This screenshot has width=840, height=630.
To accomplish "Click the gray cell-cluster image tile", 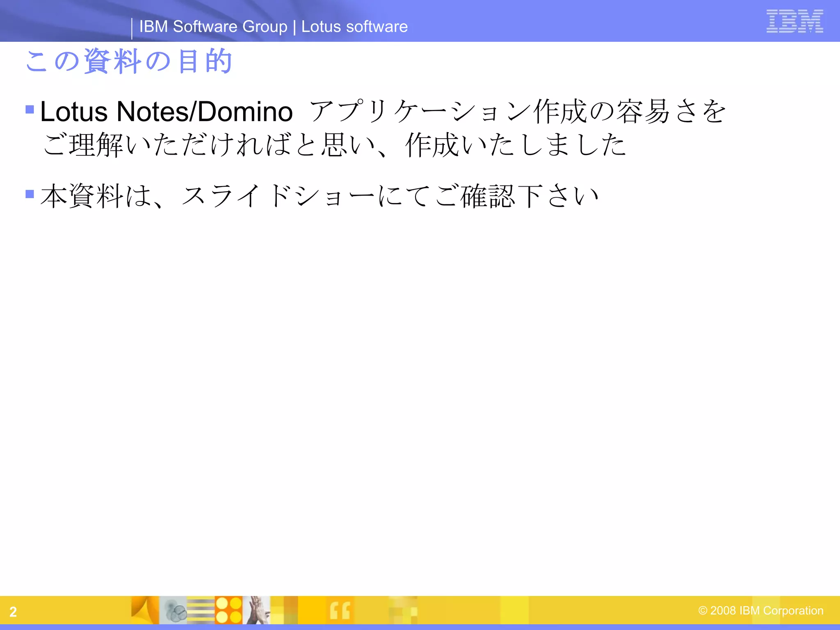I will click(173, 610).
